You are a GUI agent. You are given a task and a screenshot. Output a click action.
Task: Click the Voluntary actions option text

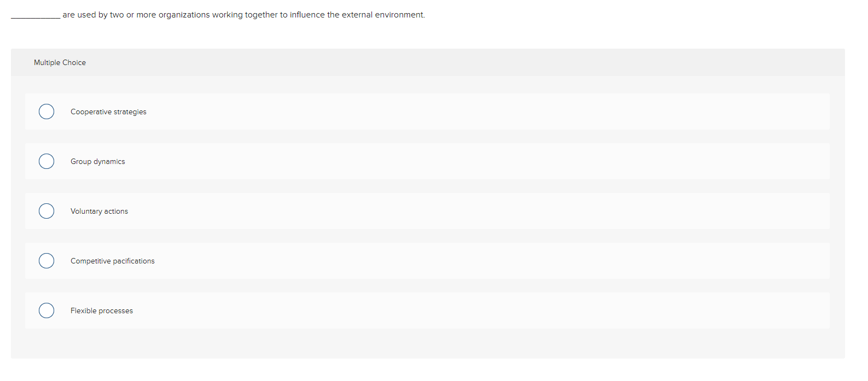tap(99, 211)
